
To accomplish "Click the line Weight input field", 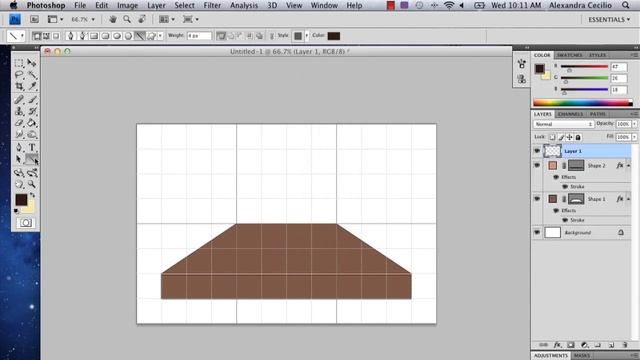I will pyautogui.click(x=199, y=36).
